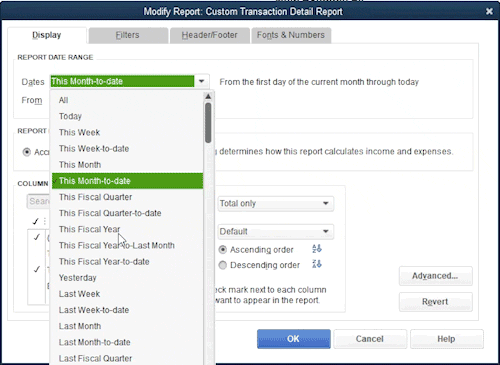Image resolution: width=500 pixels, height=365 pixels.
Task: Select This Month date range
Action: (127, 165)
